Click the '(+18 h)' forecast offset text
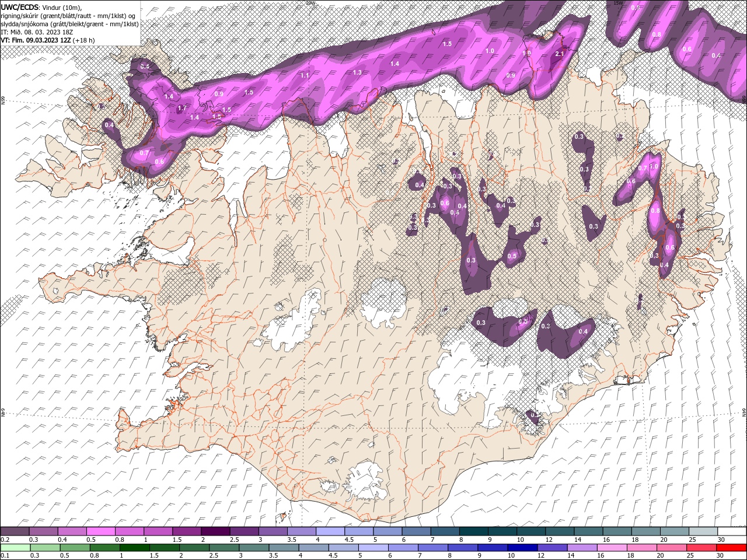The image size is (747, 560). [x=84, y=40]
